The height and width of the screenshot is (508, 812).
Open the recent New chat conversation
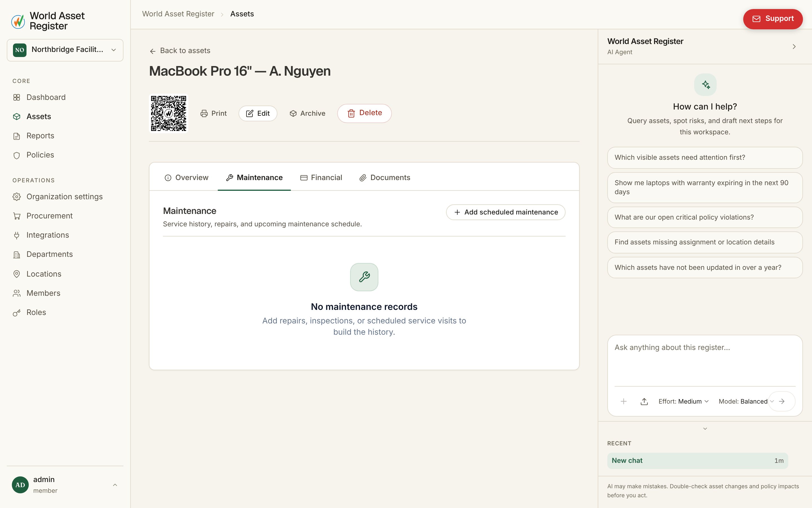point(698,461)
